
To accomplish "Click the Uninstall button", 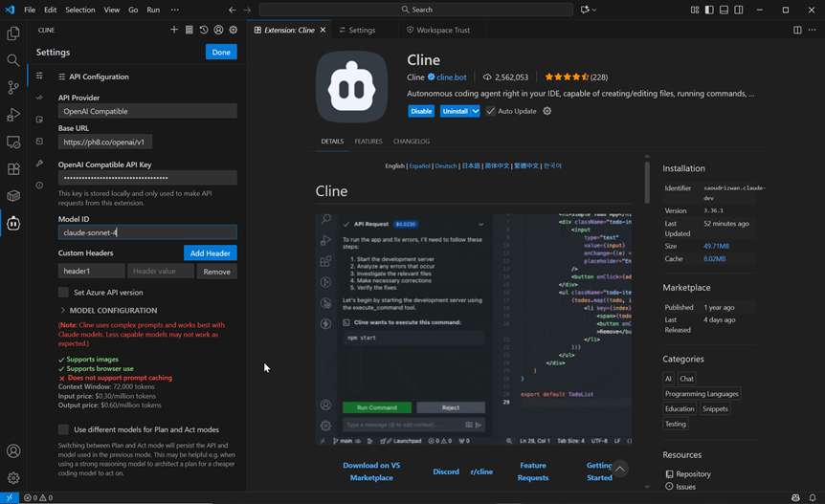I will click(456, 111).
